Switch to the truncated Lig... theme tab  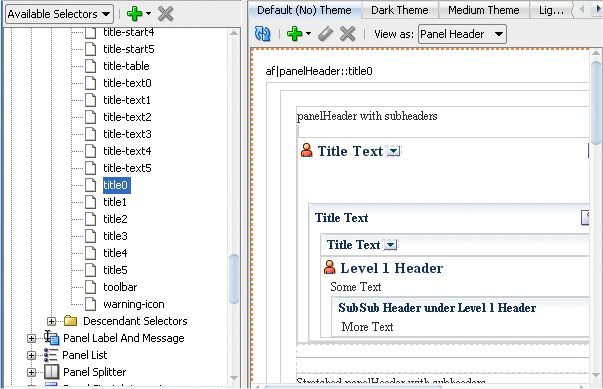point(551,10)
